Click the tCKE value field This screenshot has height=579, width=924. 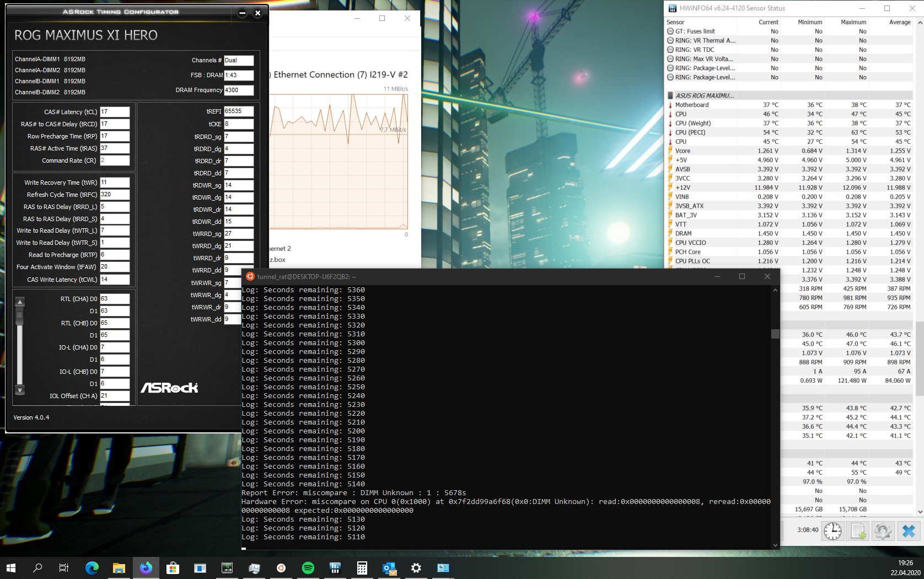(239, 124)
